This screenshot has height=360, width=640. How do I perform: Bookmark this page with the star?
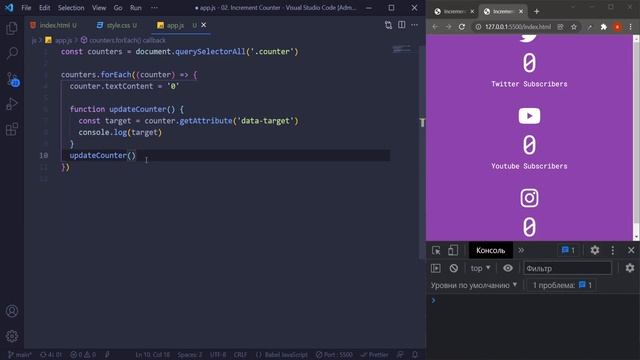point(574,27)
